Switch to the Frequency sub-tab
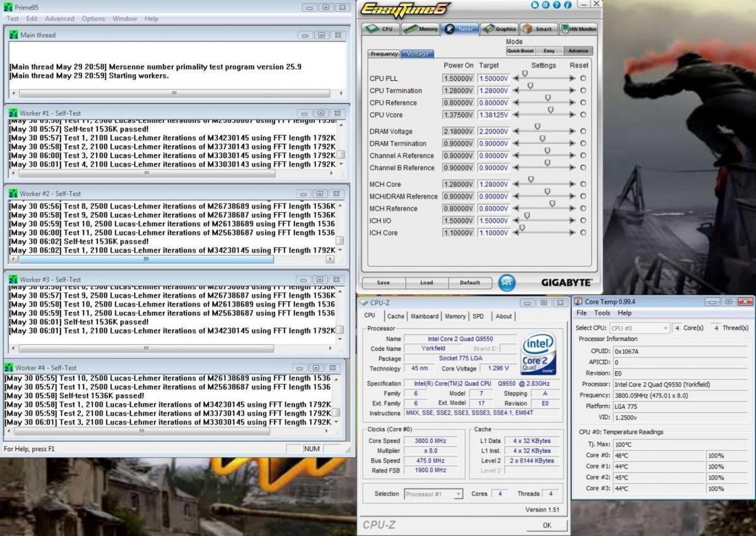Image resolution: width=756 pixels, height=536 pixels. tap(384, 54)
